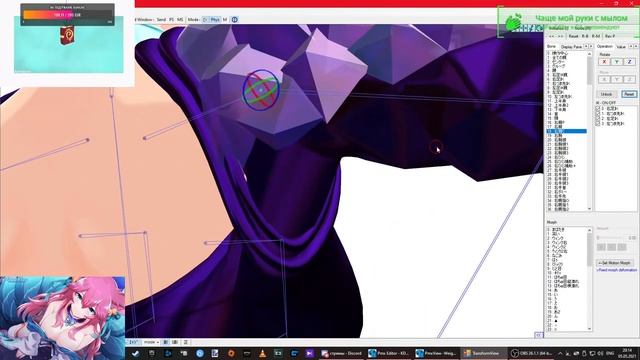640x360 pixels.
Task: Select morph list row 14 'あ'
Action: click(567, 290)
